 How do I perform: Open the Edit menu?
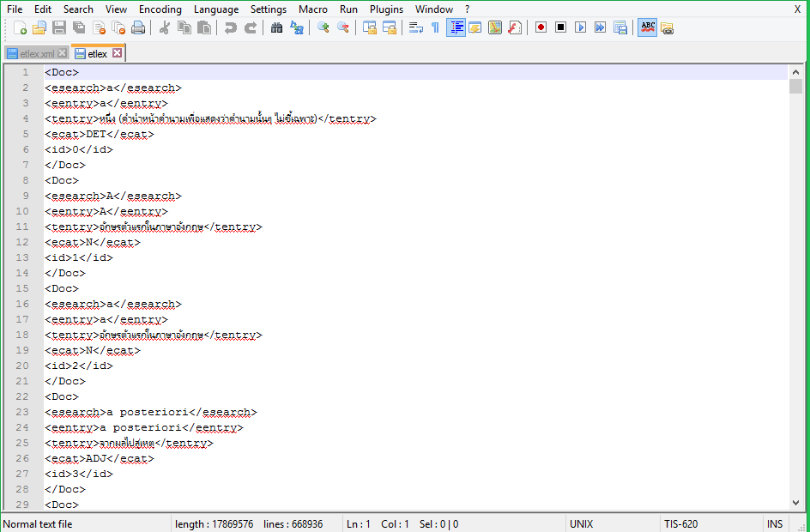coord(43,9)
